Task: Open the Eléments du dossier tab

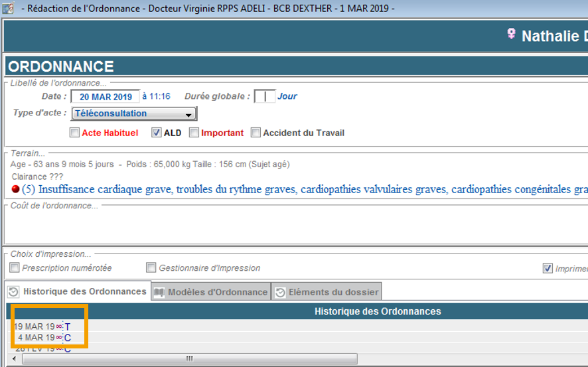Action: tap(327, 292)
